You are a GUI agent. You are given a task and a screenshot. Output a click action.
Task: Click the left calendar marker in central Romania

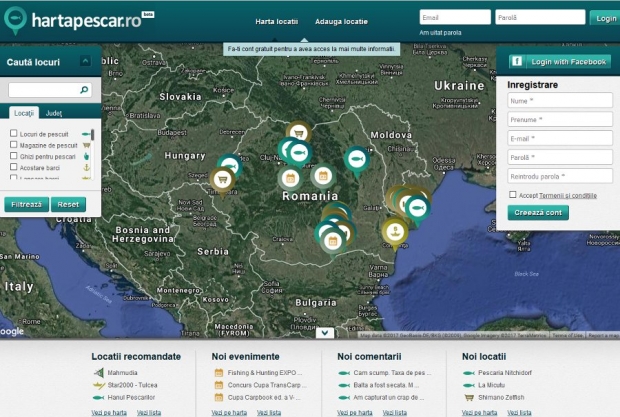click(x=291, y=179)
